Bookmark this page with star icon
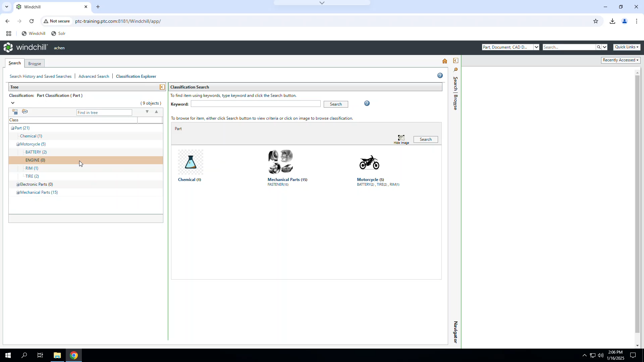 (596, 21)
